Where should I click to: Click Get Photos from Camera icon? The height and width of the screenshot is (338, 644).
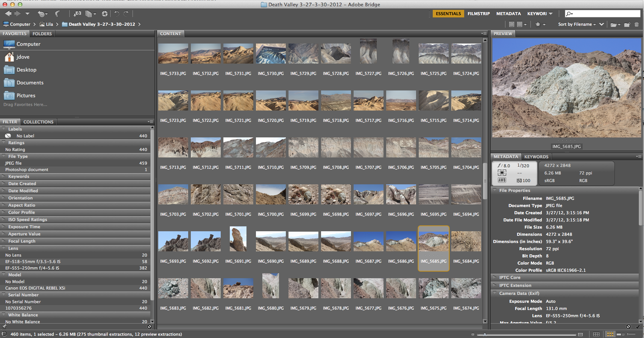pyautogui.click(x=77, y=14)
